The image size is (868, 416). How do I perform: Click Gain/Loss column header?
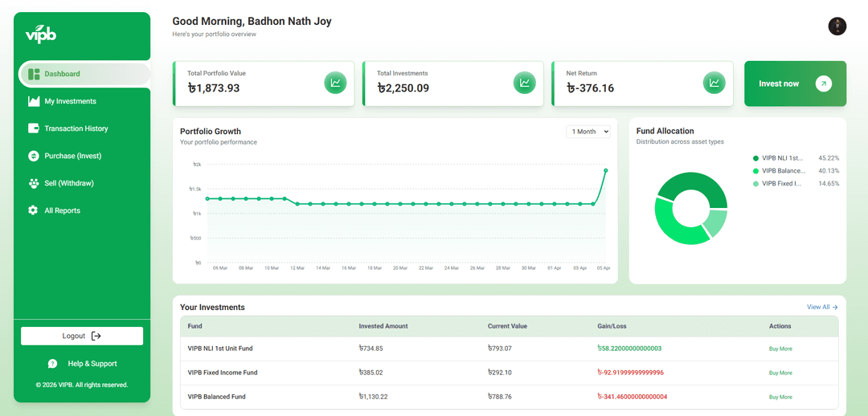click(612, 326)
